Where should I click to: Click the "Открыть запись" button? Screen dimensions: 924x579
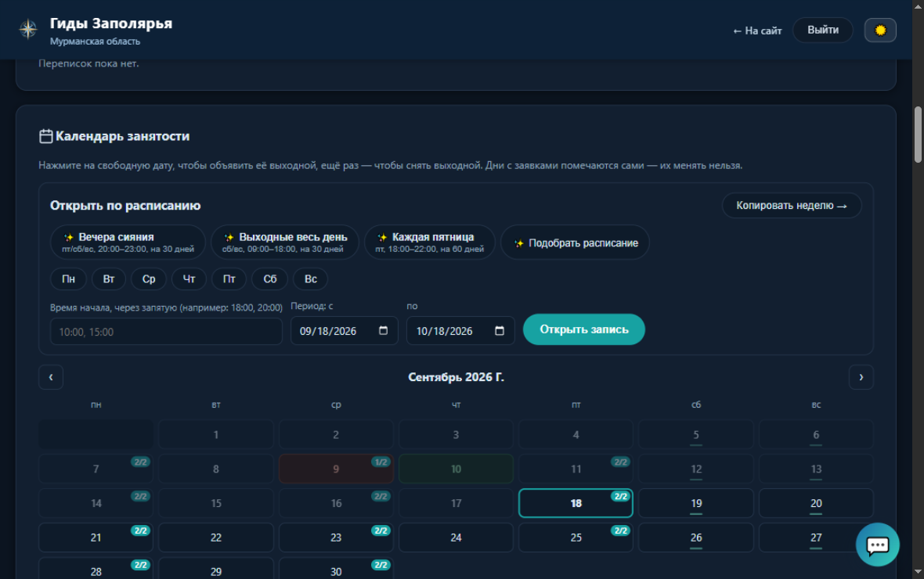pos(584,329)
